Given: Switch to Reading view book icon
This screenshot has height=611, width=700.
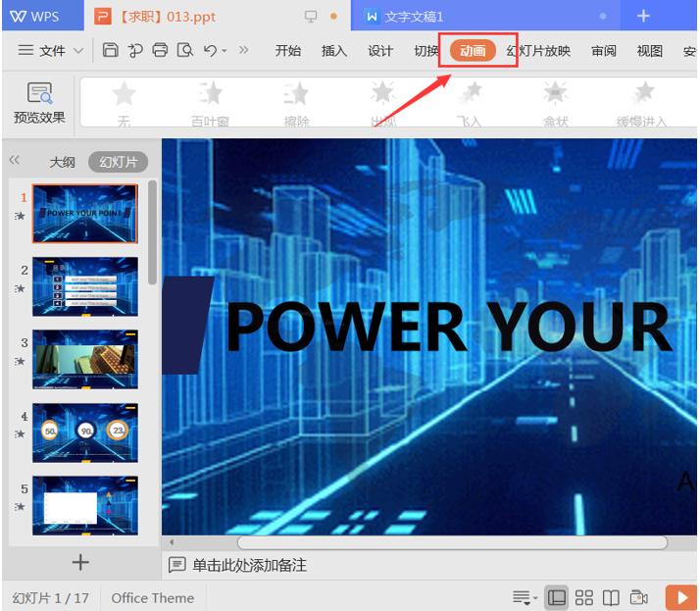Looking at the screenshot, I should click(x=611, y=597).
